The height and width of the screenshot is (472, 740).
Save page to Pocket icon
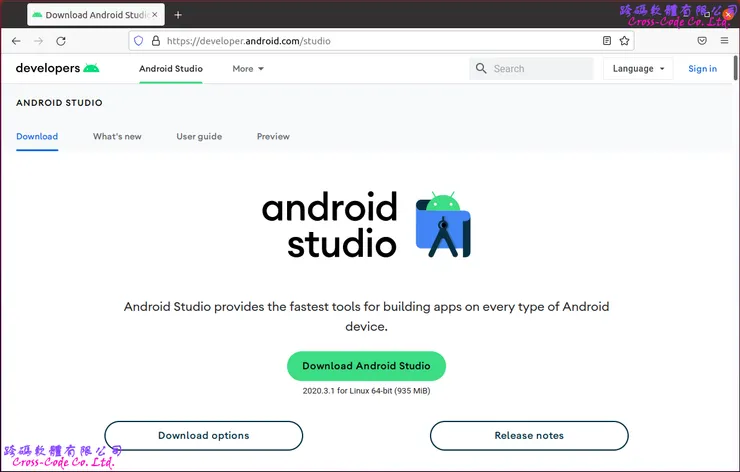702,41
